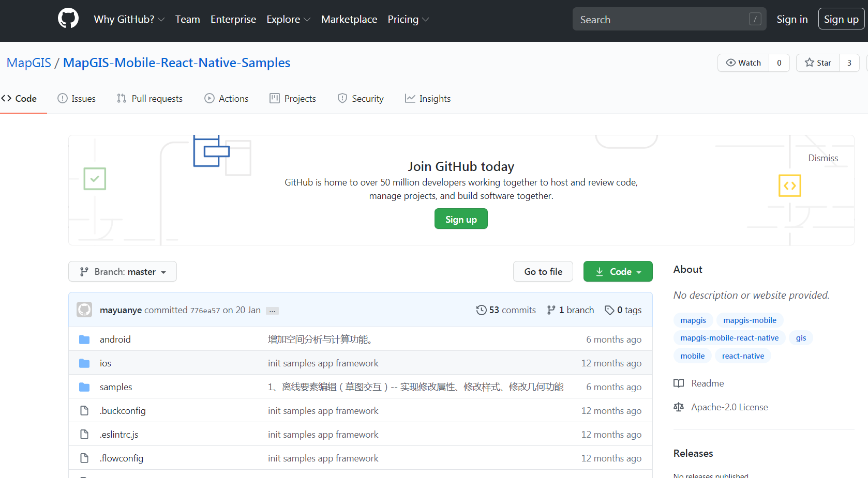Click the download icon on the Code button
868x478 pixels.
pyautogui.click(x=600, y=272)
